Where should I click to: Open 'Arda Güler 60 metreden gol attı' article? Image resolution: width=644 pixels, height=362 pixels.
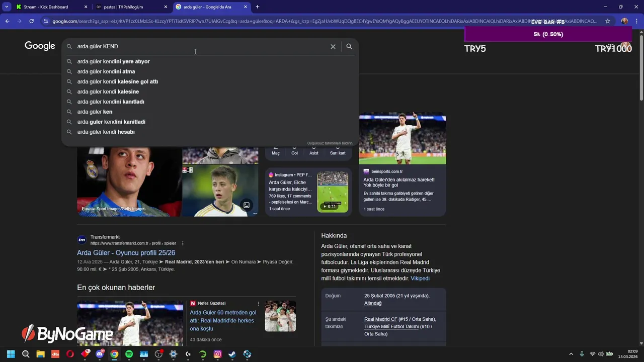pyautogui.click(x=223, y=320)
